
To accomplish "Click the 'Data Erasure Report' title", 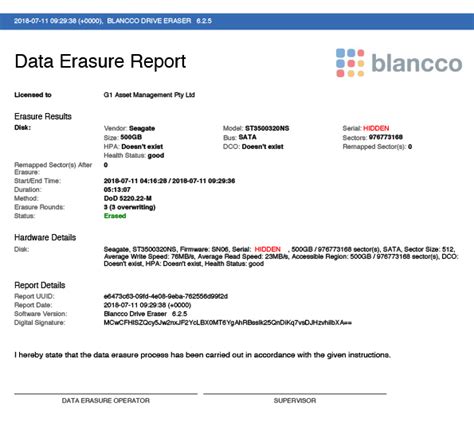I will (100, 62).
